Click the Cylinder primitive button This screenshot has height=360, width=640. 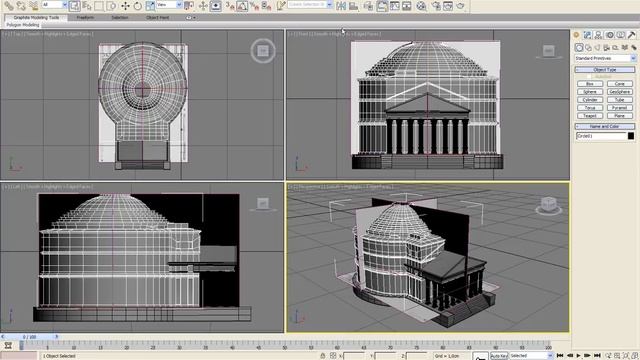[590, 100]
